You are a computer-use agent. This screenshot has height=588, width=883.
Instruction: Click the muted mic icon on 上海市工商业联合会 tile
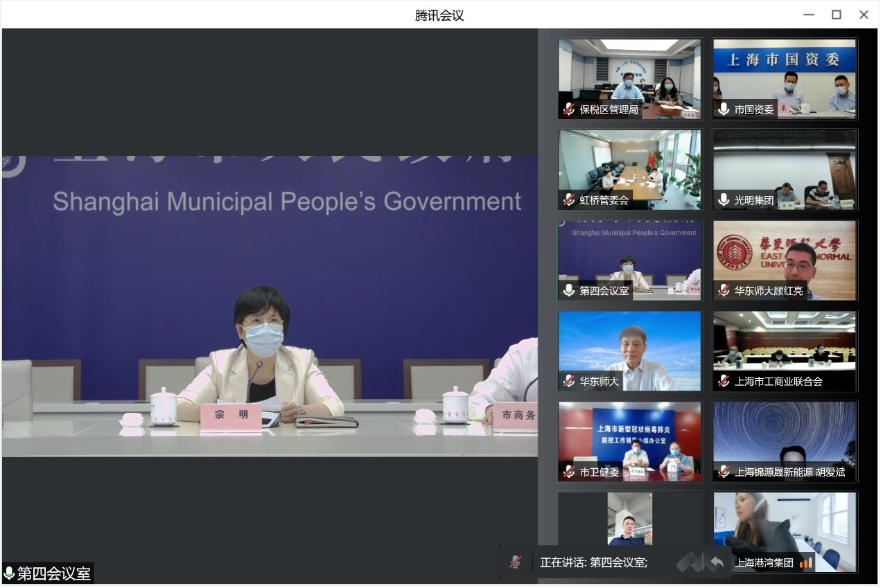point(724,382)
